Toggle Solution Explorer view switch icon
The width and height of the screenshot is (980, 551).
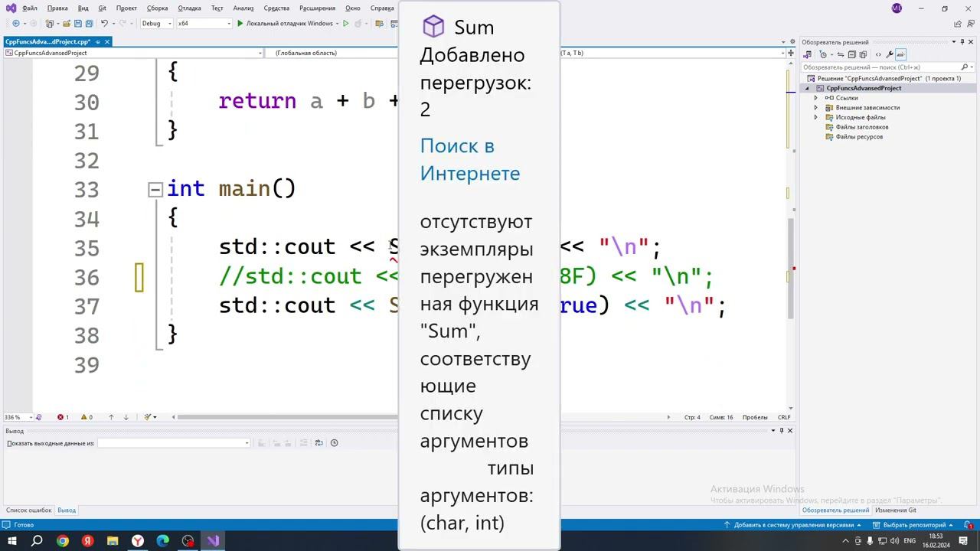coord(807,55)
